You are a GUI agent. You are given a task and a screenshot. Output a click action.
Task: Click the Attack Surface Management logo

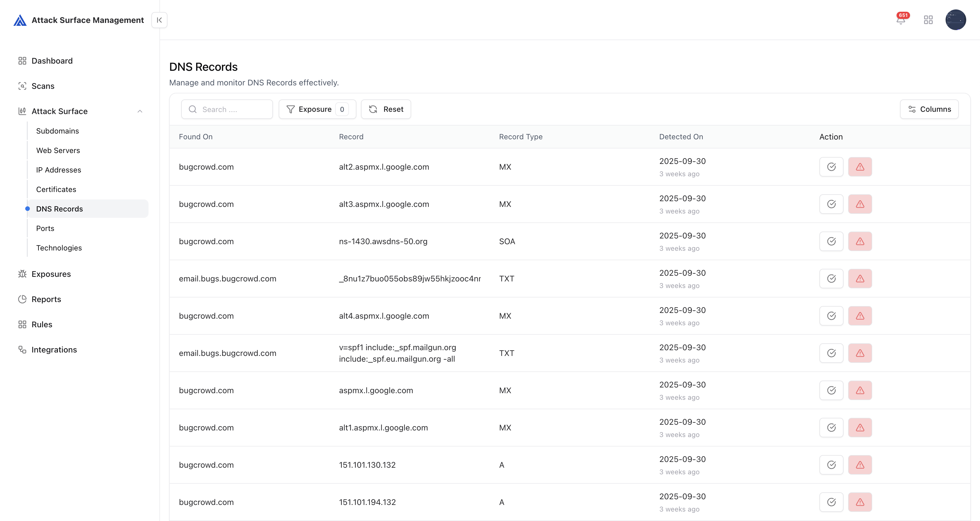pyautogui.click(x=20, y=20)
